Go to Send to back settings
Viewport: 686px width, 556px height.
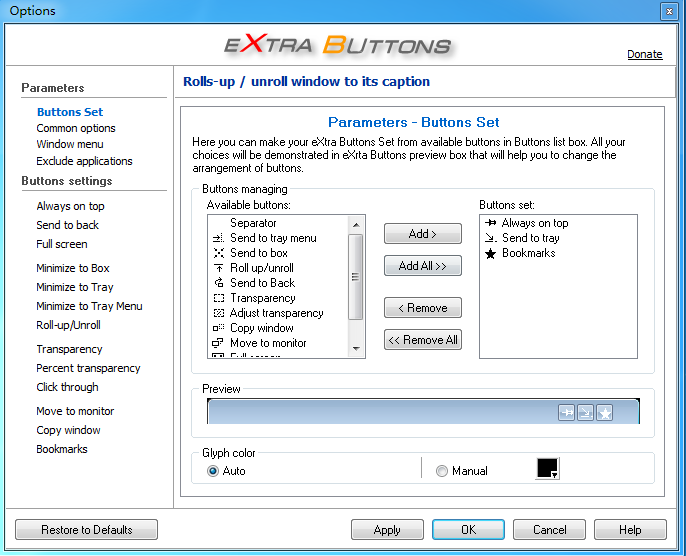click(67, 225)
